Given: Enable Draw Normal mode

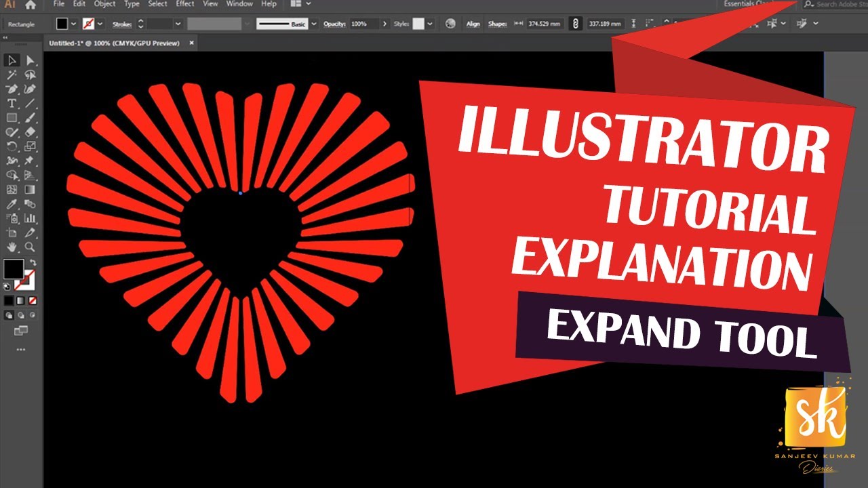Looking at the screenshot, I should coord(9,315).
